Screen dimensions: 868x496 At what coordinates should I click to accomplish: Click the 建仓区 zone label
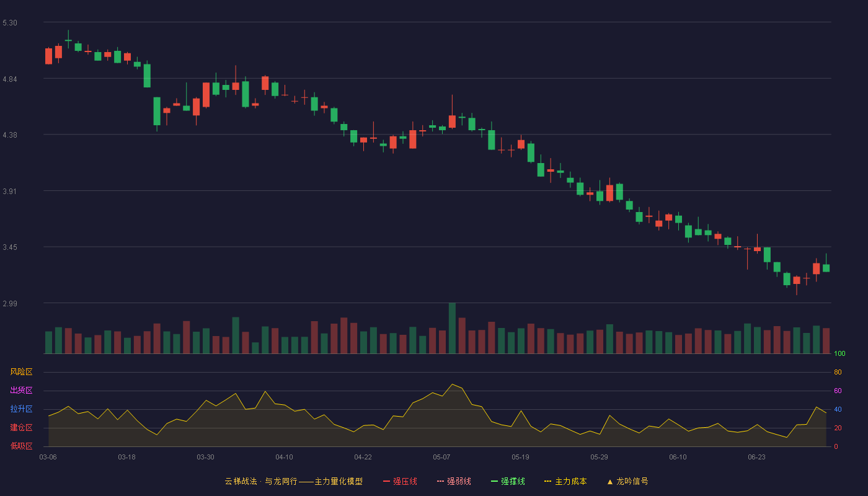21,428
